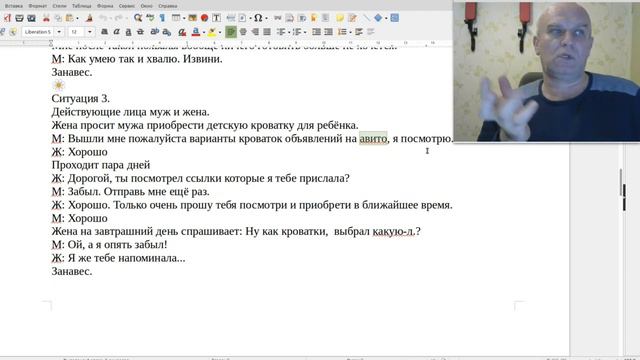Open the Справка menu
Viewport: 640px width, 360px height.
168,6
